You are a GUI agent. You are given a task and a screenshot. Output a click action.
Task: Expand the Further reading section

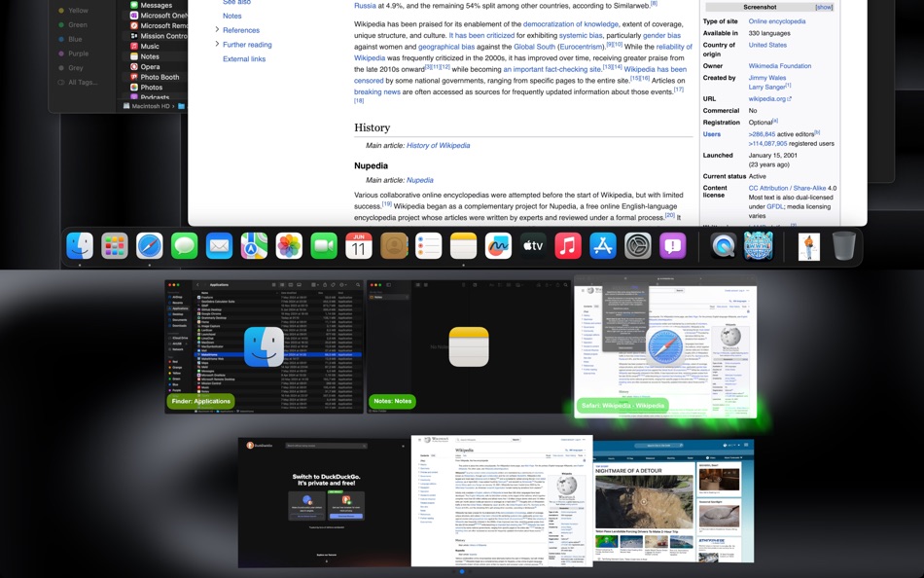[218, 45]
